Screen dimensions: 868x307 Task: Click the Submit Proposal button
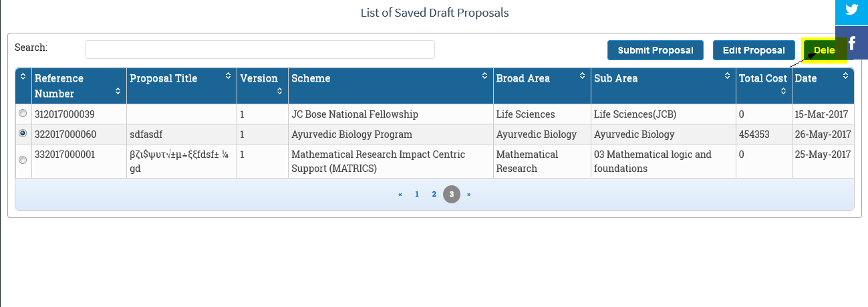click(x=656, y=50)
